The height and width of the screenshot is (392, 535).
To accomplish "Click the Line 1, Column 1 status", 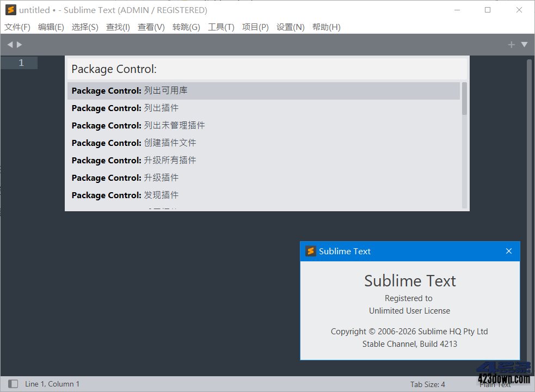I will [52, 384].
